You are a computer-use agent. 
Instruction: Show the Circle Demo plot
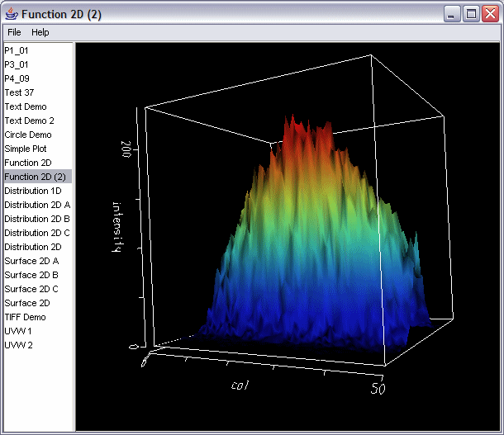click(27, 135)
